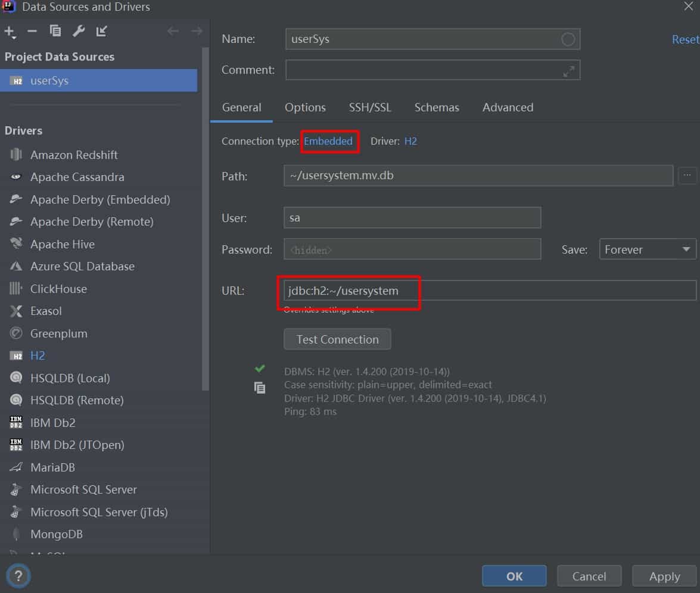This screenshot has width=700, height=593.
Task: Click the Apply button
Action: click(x=664, y=576)
